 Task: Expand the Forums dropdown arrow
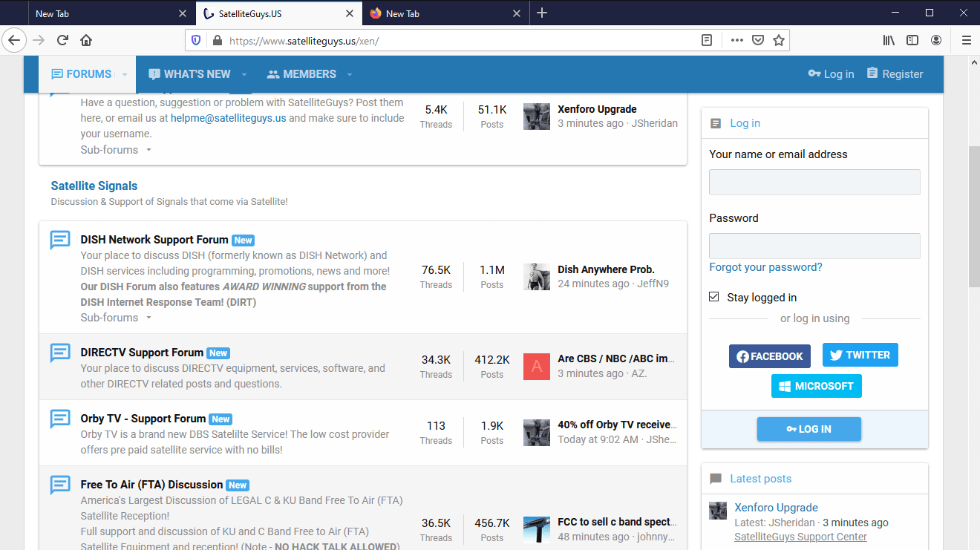tap(125, 74)
